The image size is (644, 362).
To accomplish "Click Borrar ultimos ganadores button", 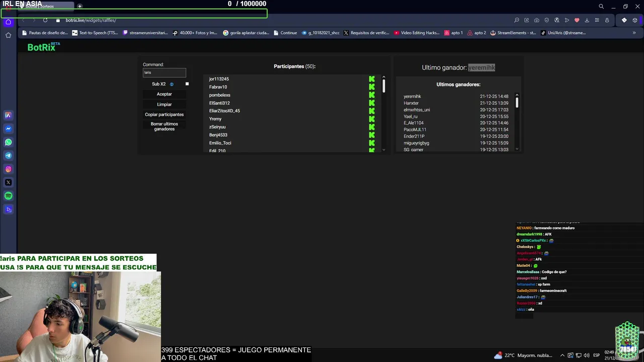I will (164, 126).
